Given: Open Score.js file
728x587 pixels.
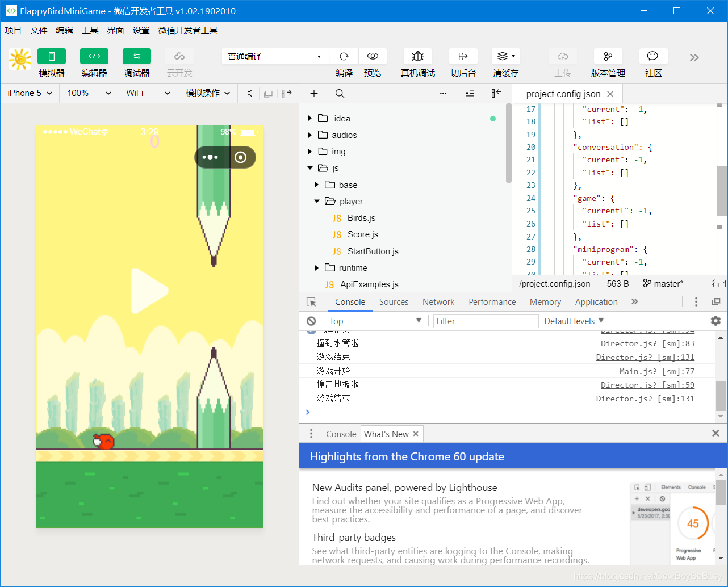Looking at the screenshot, I should [x=362, y=234].
